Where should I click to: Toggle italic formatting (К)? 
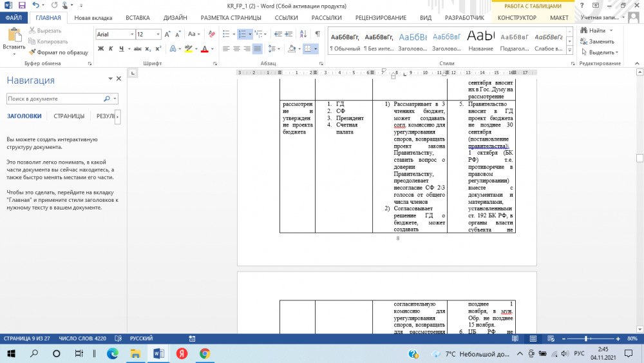coord(111,48)
